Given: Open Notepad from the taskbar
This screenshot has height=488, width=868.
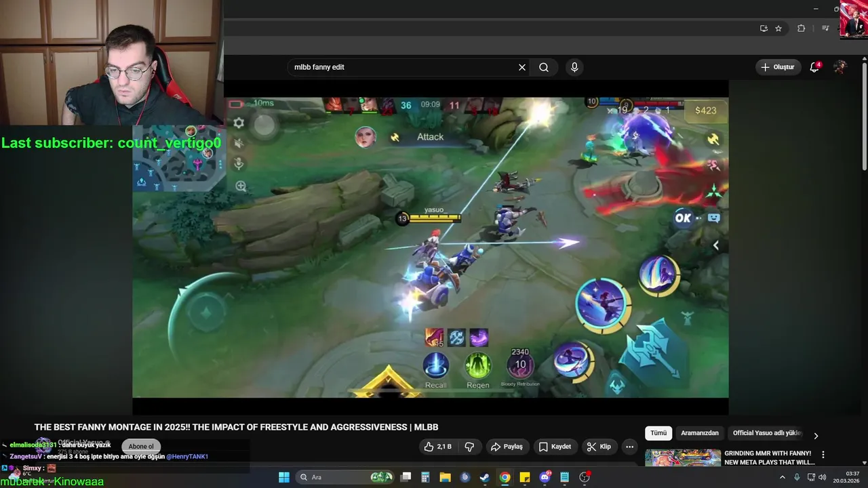Looking at the screenshot, I should 564,477.
